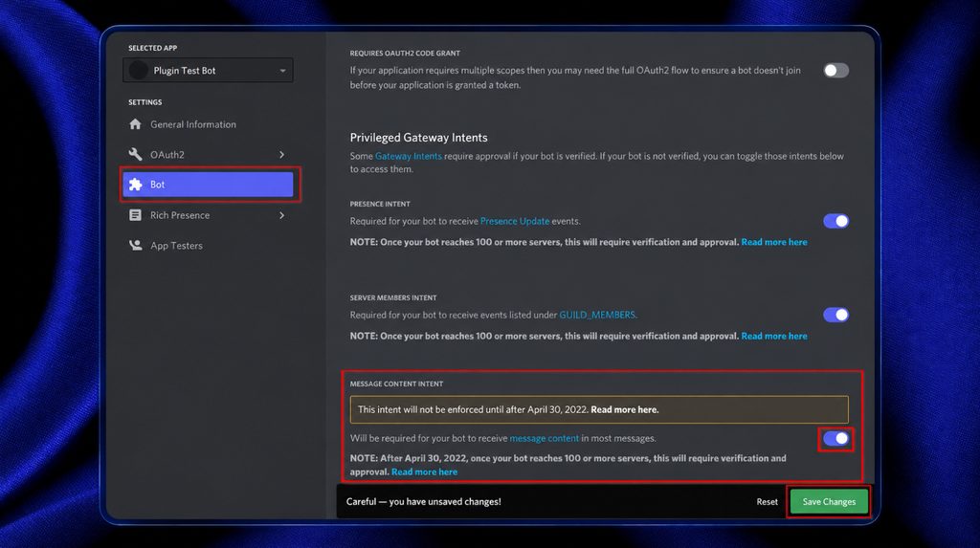Enable Requires OAuth2 Code Grant toggle

[x=835, y=71]
